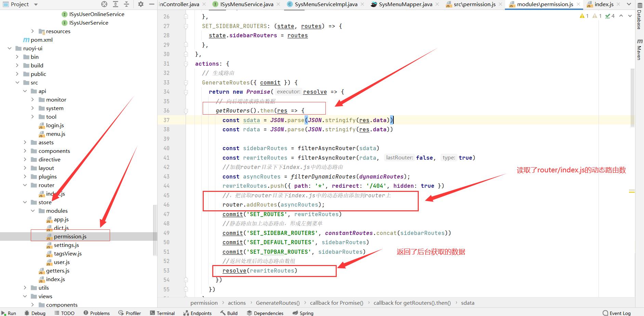This screenshot has width=644, height=316.
Task: Click the Collapse All icon in Project panel
Action: pos(126,4)
